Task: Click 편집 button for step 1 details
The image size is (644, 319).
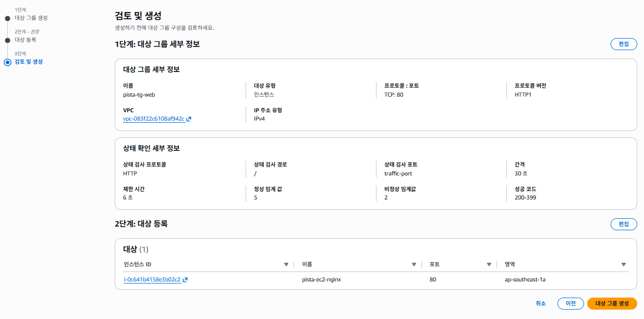Action: pyautogui.click(x=624, y=44)
